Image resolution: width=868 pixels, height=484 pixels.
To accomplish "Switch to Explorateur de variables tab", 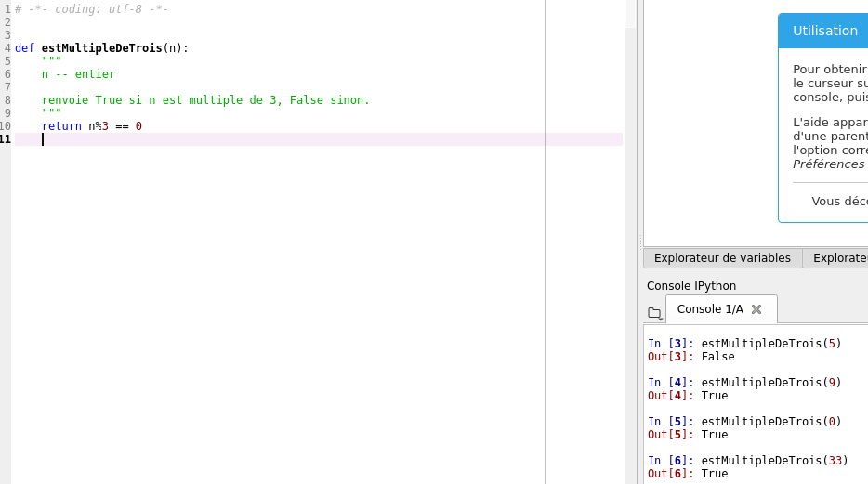I will pos(722,258).
